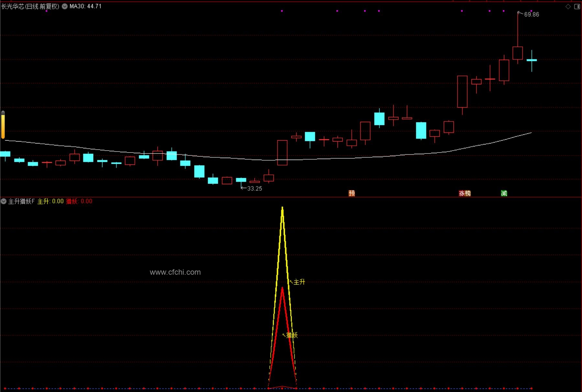This screenshot has width=582, height=392.
Task: Select the MA30: 44.71 readout
Action: click(x=85, y=6)
